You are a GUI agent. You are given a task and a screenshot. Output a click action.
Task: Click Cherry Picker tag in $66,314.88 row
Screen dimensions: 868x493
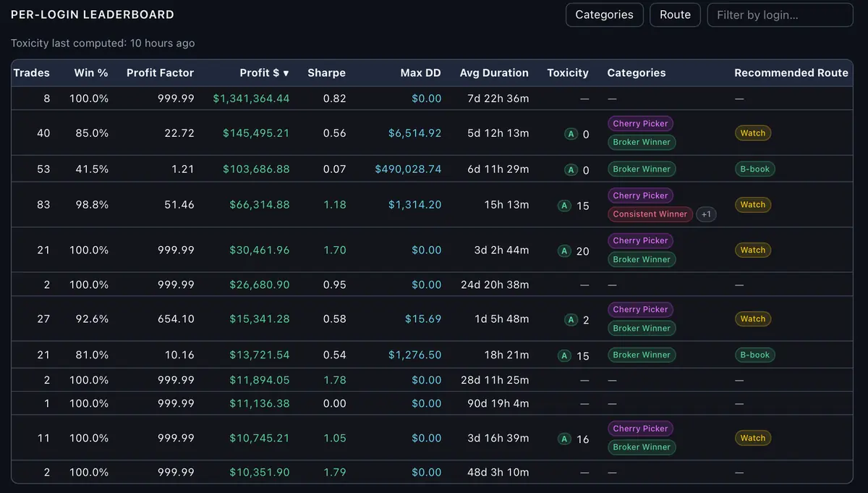tap(641, 195)
